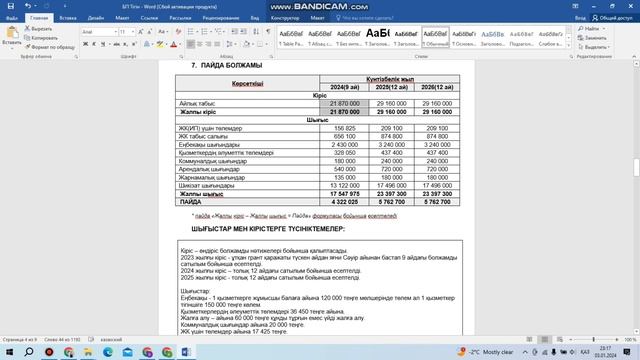The height and width of the screenshot is (360, 640).
Task: Expand the numbering list dropdown arrow
Action: pos(211,32)
